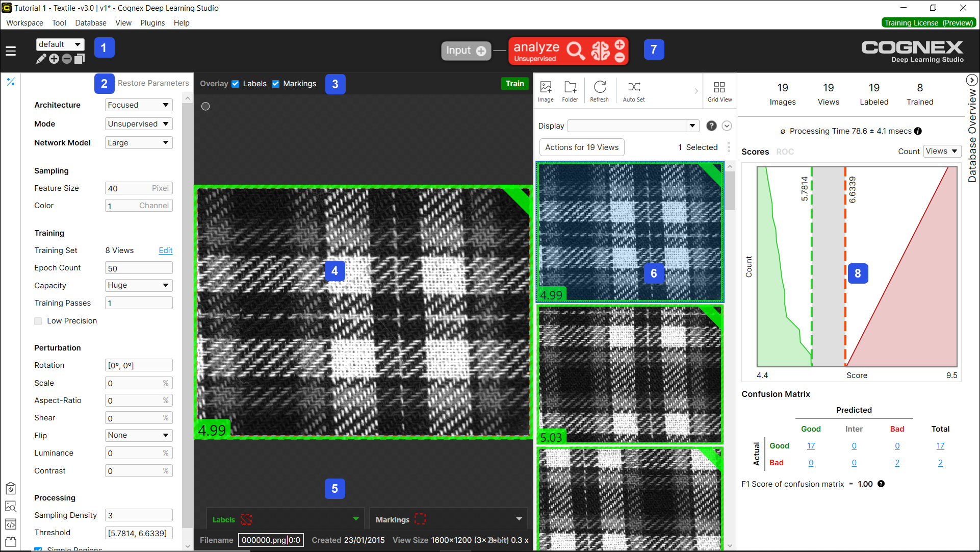Expand the Capacity dropdown set to Huge
This screenshot has width=980, height=552.
139,285
